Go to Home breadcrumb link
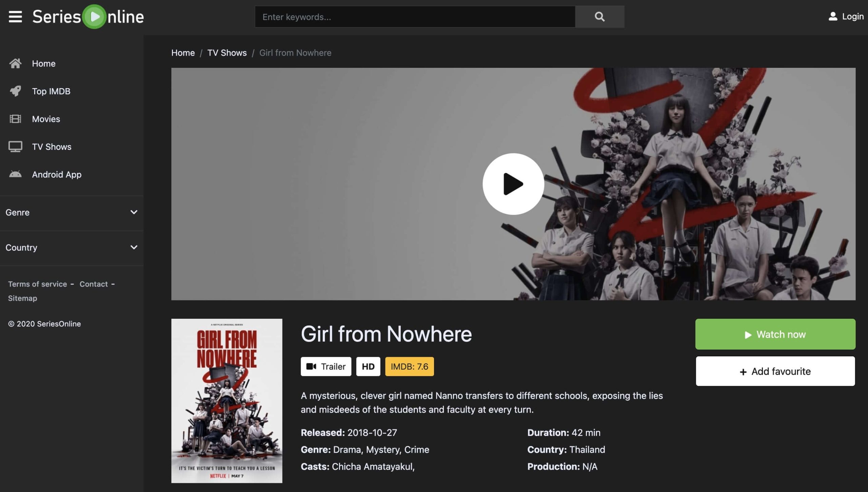 pyautogui.click(x=183, y=53)
